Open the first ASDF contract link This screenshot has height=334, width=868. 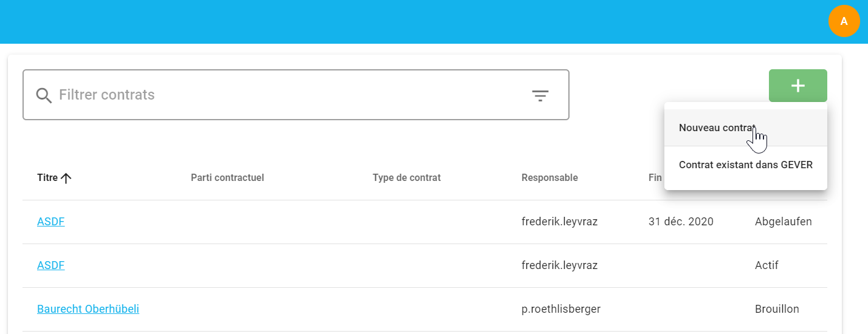tap(51, 222)
